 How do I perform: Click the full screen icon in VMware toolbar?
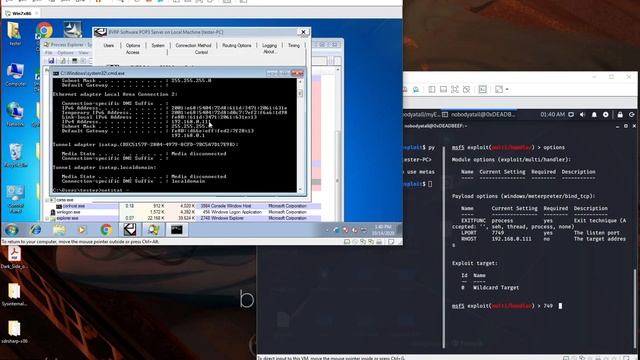click(x=455, y=89)
